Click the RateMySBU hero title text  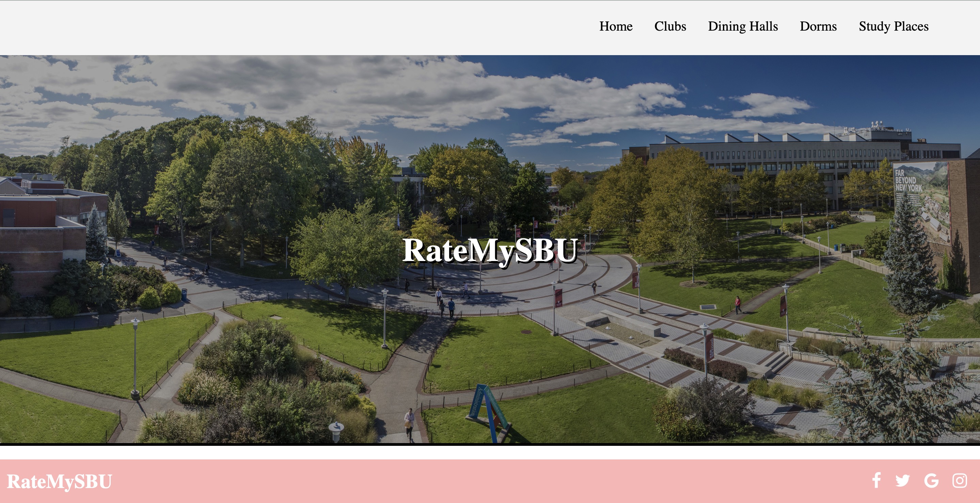pyautogui.click(x=490, y=250)
